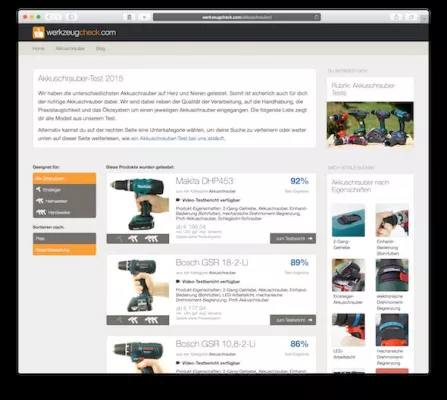Viewport: 447px width, 400px height.
Task: Open the 'Rubrik: Akkuschrauber-Tests' heading
Action: tap(363, 89)
